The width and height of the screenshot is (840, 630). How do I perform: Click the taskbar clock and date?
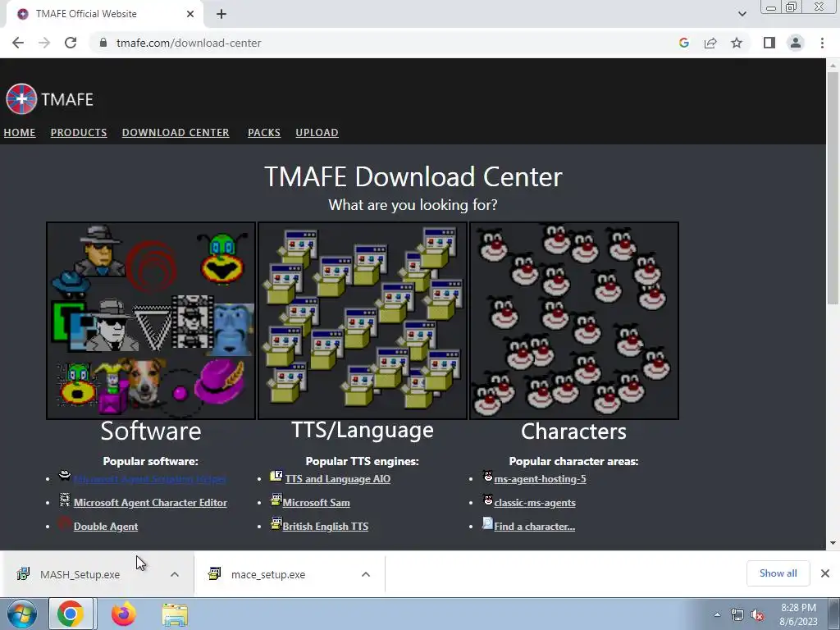[x=798, y=614]
